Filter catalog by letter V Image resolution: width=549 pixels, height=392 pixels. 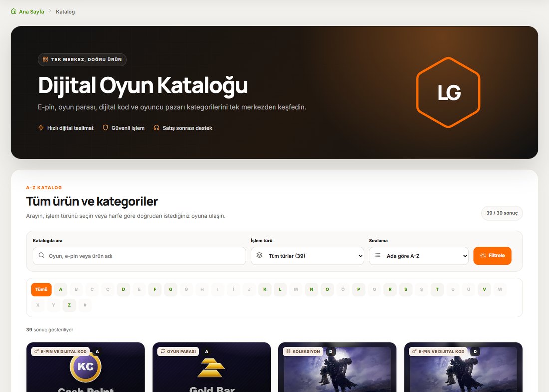tap(484, 289)
